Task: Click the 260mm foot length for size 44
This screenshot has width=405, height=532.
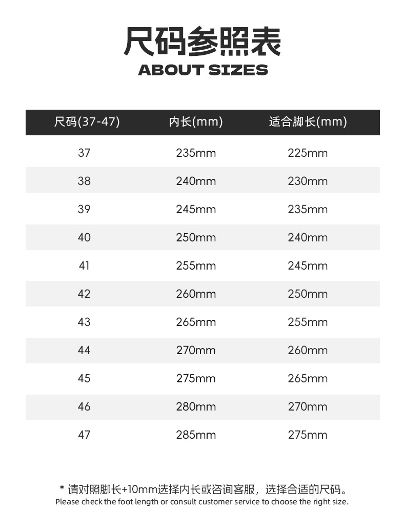Action: (308, 350)
